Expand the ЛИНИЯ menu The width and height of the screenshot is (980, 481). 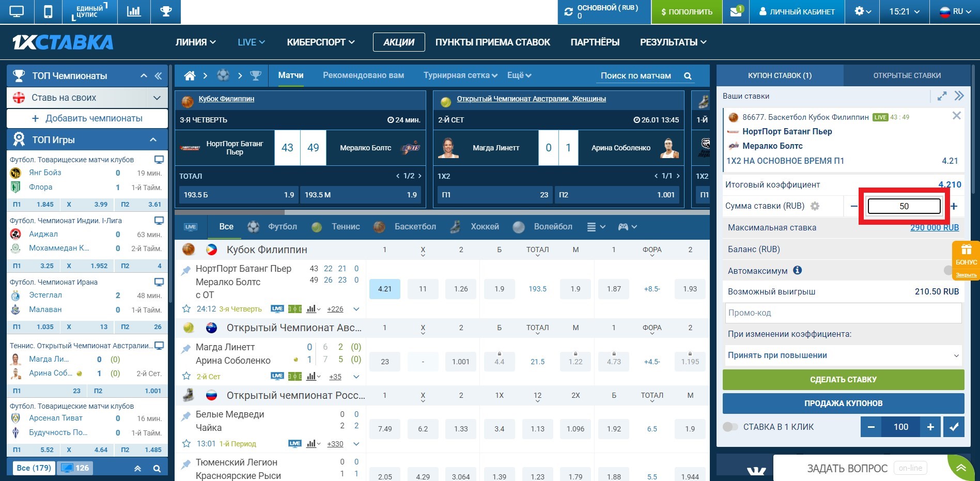[x=196, y=42]
